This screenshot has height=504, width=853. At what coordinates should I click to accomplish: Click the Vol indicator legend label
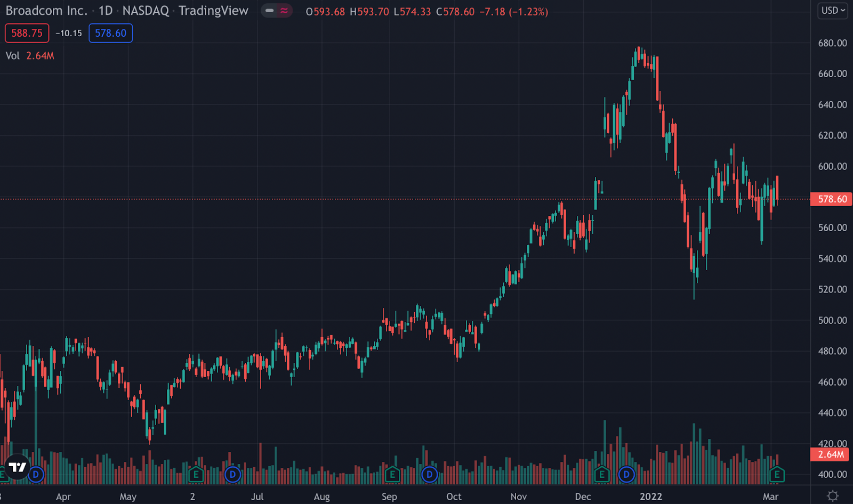pyautogui.click(x=13, y=56)
